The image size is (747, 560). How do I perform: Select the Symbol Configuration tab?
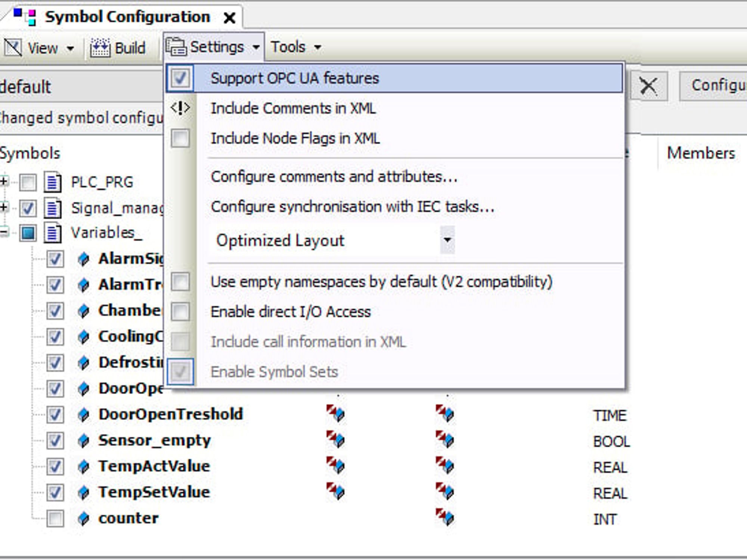click(127, 17)
